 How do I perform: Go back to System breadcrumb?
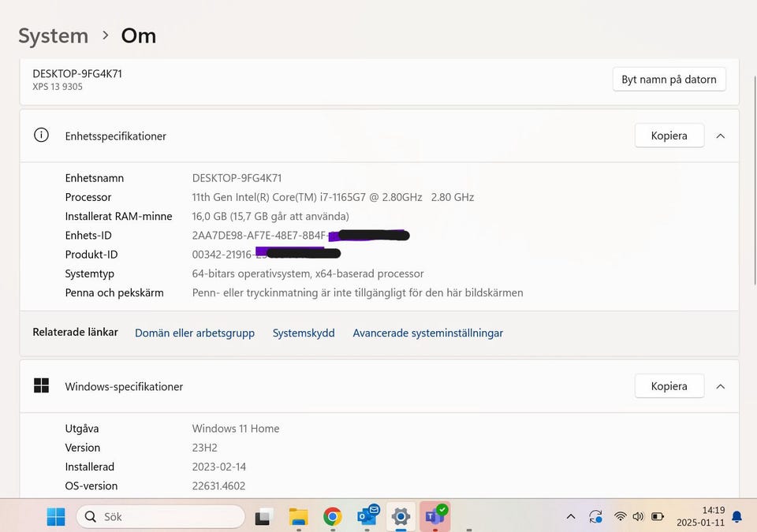pyautogui.click(x=53, y=35)
